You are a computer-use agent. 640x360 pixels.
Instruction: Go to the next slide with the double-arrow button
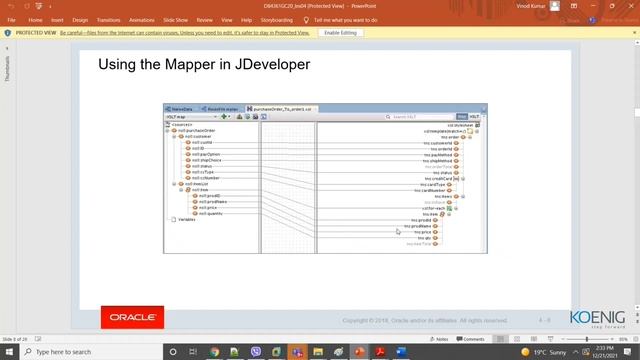point(637,322)
